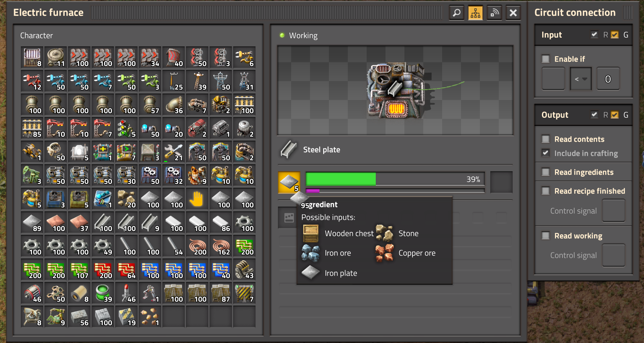The height and width of the screenshot is (343, 644).
Task: Select red advanced circuit stack of 64
Action: pos(126,270)
